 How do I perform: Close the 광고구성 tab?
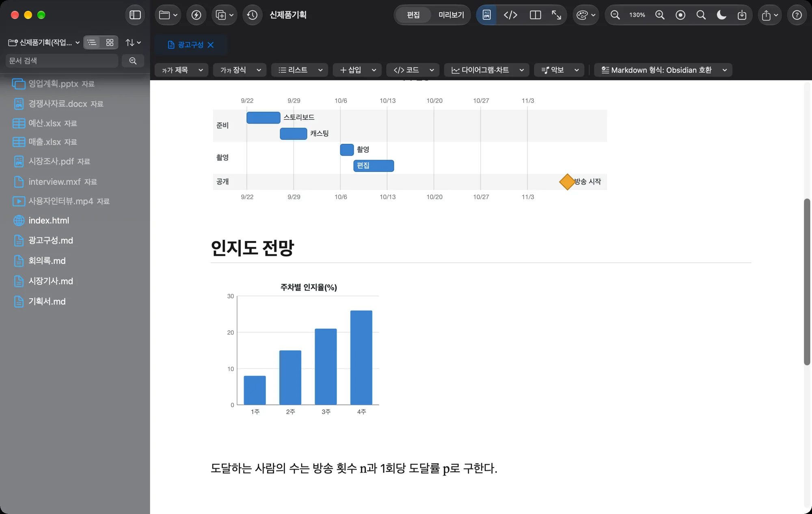click(x=211, y=45)
